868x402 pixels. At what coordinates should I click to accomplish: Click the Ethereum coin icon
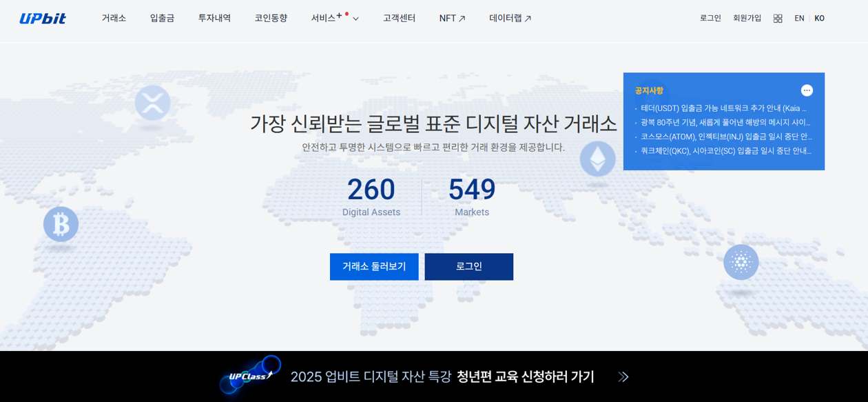coord(597,159)
